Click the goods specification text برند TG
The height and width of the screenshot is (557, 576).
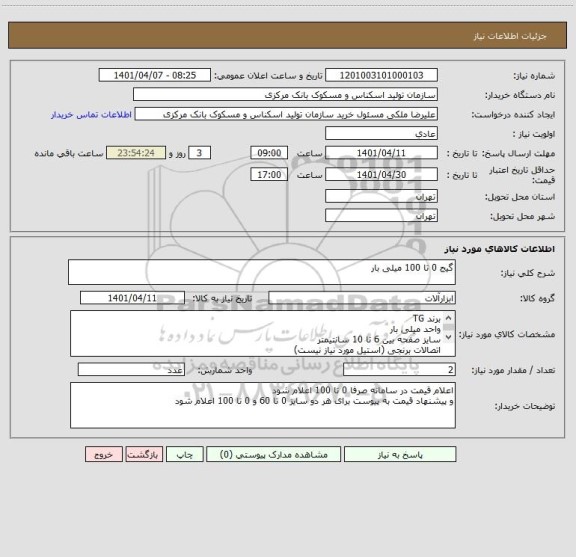(x=426, y=318)
